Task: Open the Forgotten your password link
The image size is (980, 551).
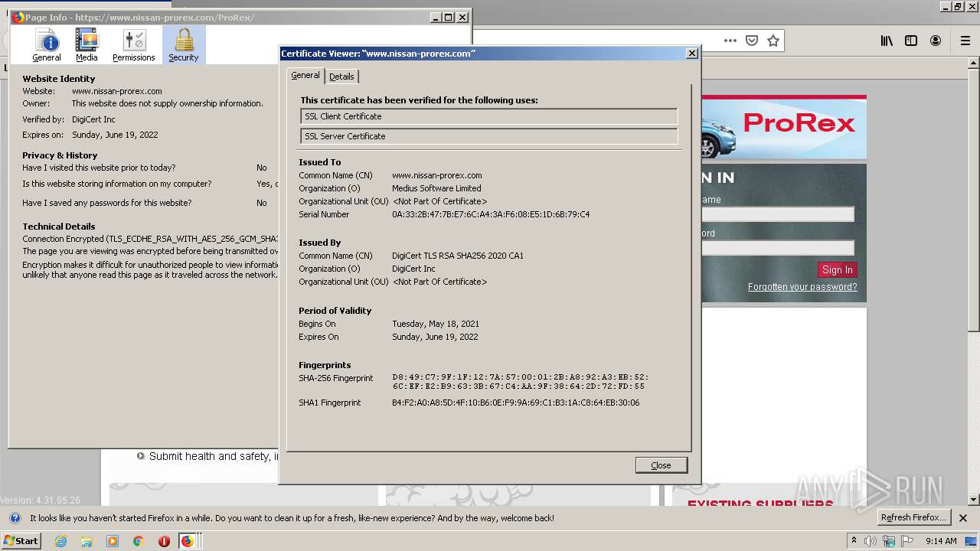Action: click(x=802, y=287)
